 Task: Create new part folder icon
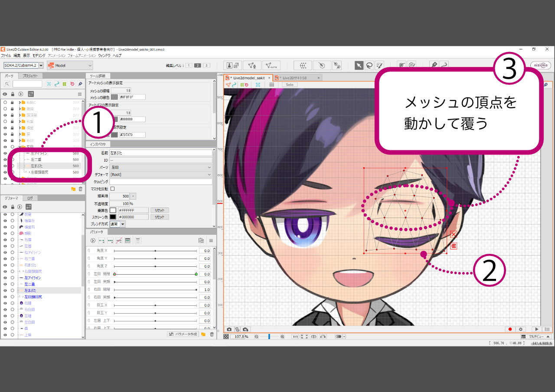(73, 189)
